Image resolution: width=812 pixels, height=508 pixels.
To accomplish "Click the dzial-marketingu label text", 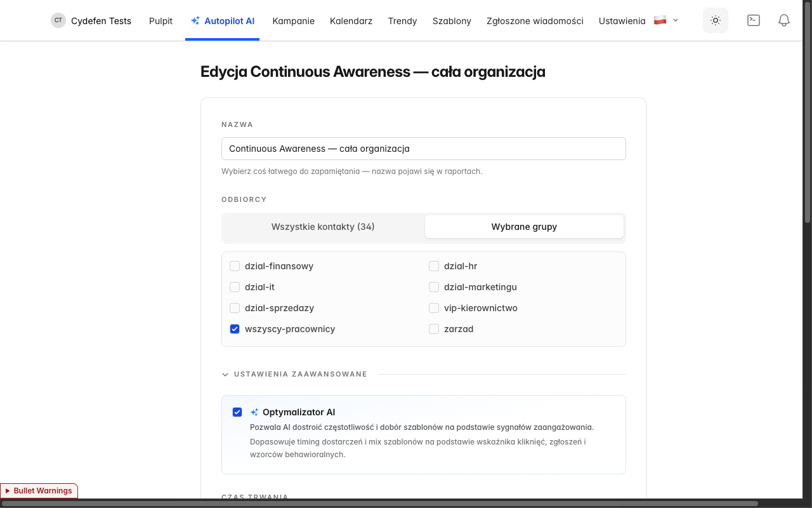I will coord(480,287).
